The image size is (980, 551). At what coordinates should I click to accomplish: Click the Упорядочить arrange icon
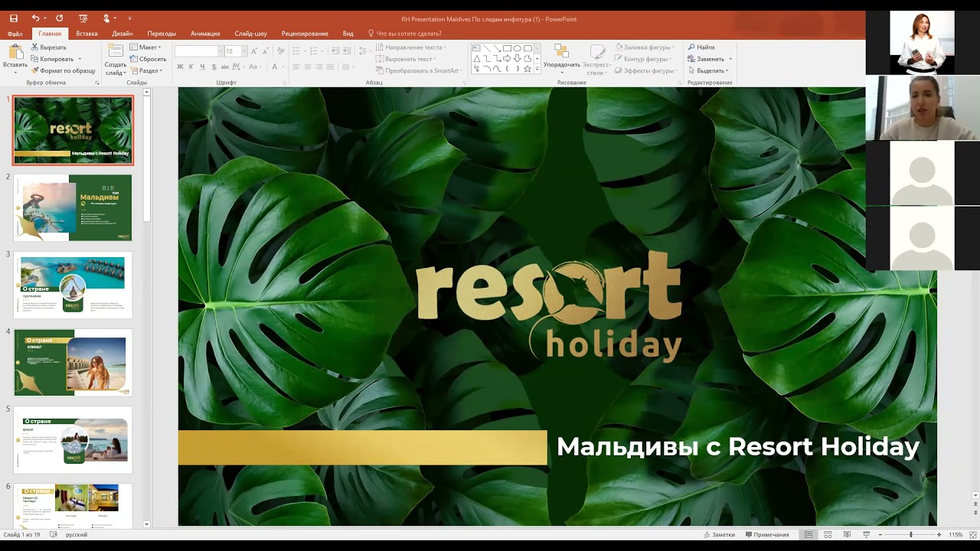[562, 52]
